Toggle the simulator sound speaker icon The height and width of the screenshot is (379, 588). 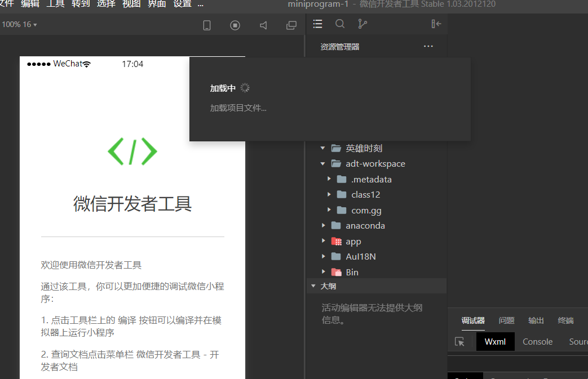pyautogui.click(x=264, y=25)
